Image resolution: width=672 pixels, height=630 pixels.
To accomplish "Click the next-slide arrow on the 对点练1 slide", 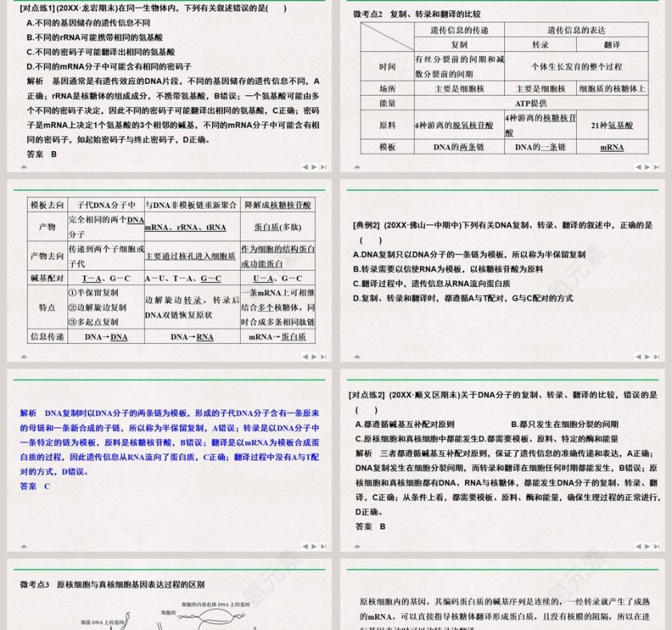I will pyautogui.click(x=314, y=167).
